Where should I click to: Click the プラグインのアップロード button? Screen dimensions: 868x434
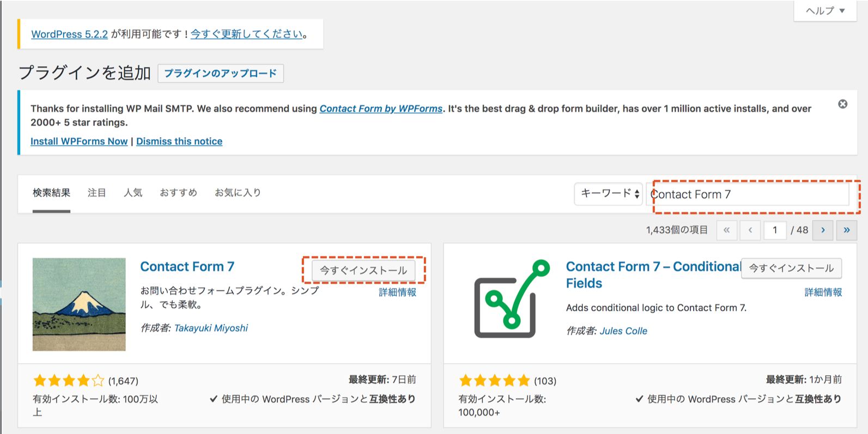[221, 74]
